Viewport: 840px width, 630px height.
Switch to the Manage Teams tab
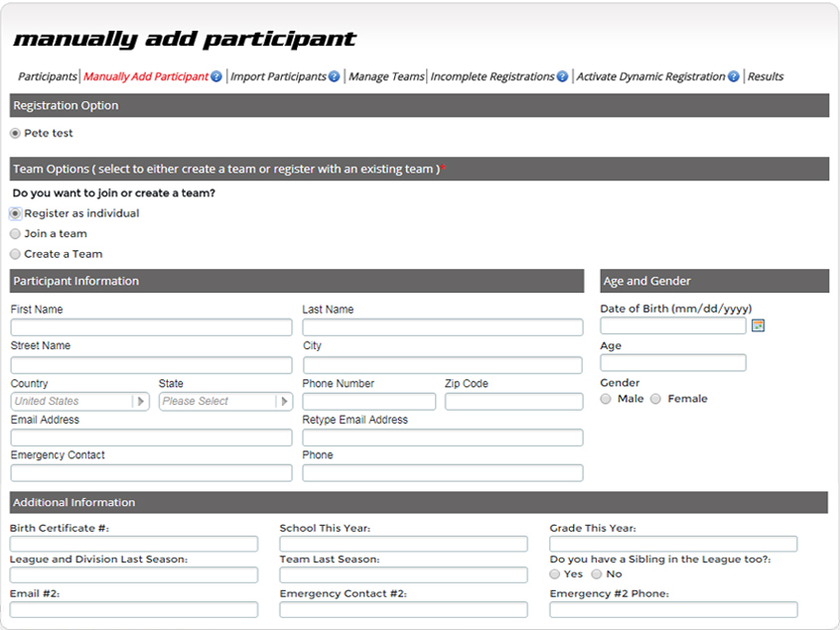point(386,76)
